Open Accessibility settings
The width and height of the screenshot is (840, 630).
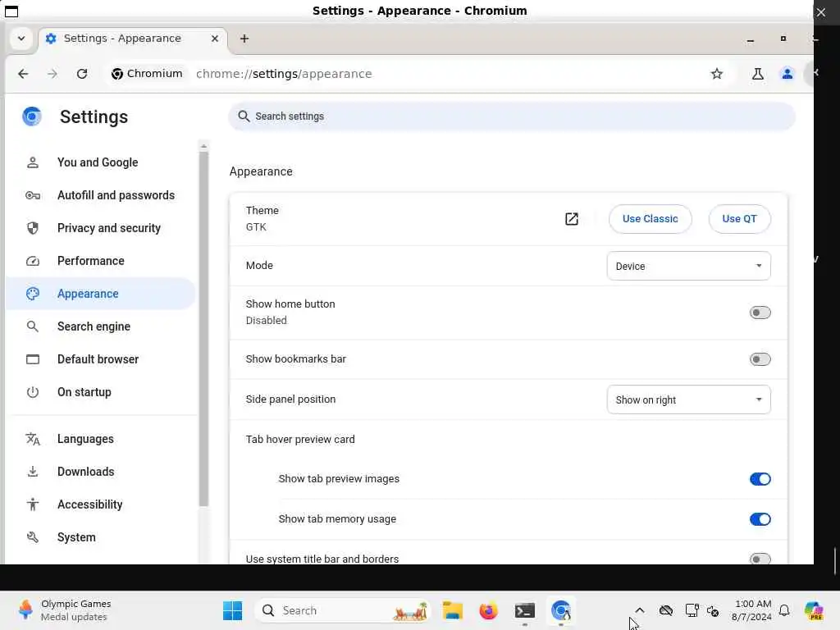click(x=101, y=504)
